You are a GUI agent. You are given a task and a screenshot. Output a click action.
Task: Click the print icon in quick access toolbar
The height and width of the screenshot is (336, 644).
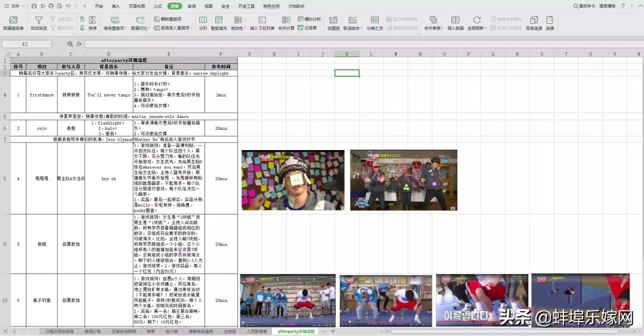tap(51, 6)
